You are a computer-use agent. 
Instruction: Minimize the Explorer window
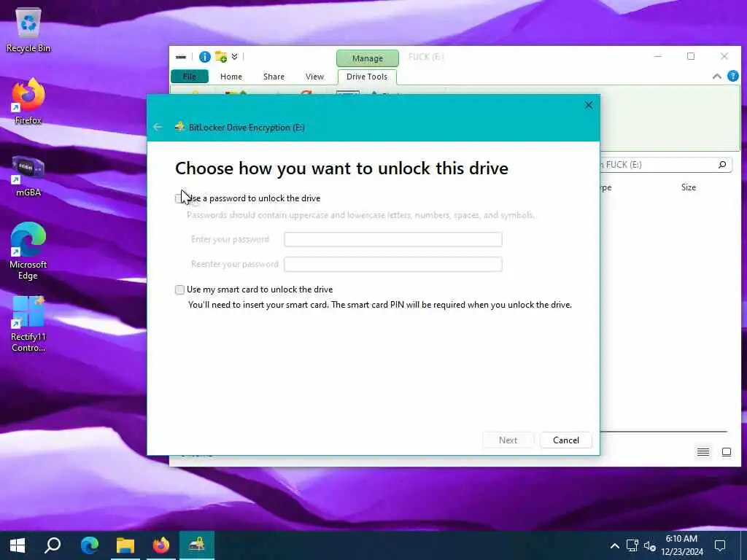[x=658, y=56]
